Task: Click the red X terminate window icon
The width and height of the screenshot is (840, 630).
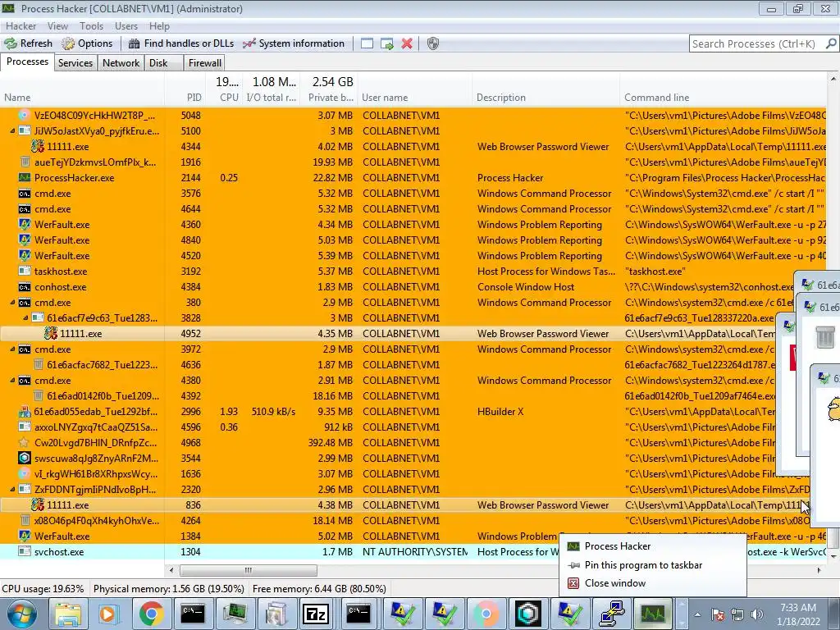Action: tap(407, 43)
